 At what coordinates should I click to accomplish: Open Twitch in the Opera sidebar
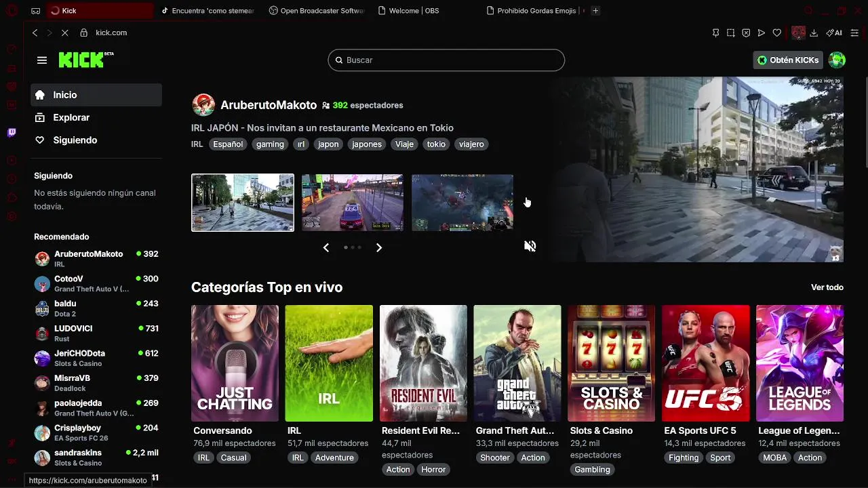[12, 133]
